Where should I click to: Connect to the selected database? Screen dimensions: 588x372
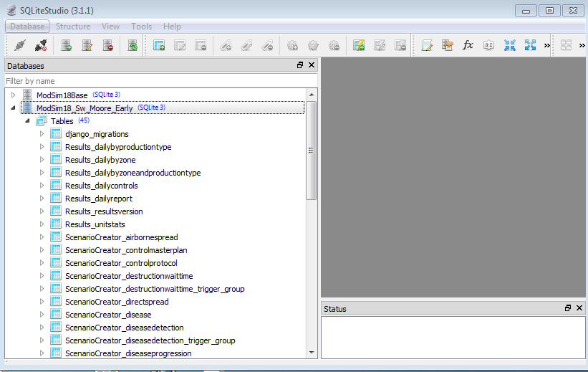[20, 46]
